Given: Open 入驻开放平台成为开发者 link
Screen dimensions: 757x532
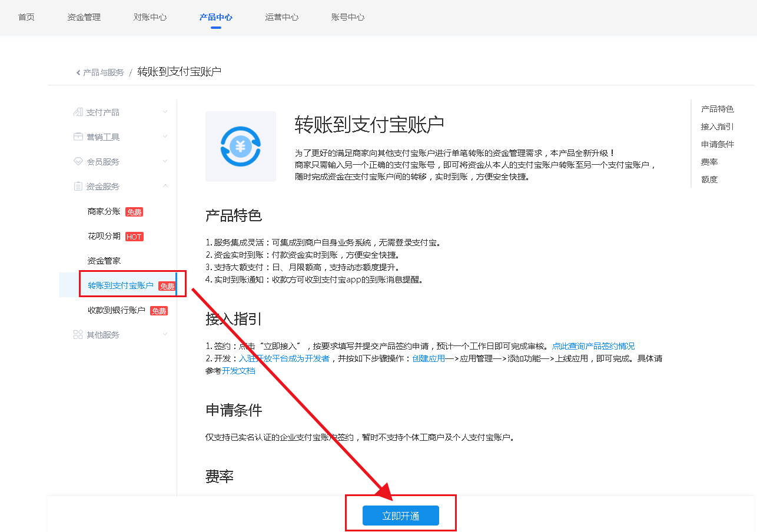Looking at the screenshot, I should coord(284,358).
